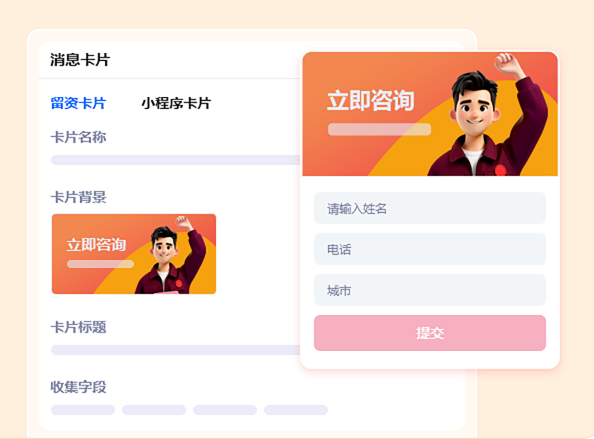The height and width of the screenshot is (439, 594).
Task: Focus the 城市 input field
Action: click(430, 290)
